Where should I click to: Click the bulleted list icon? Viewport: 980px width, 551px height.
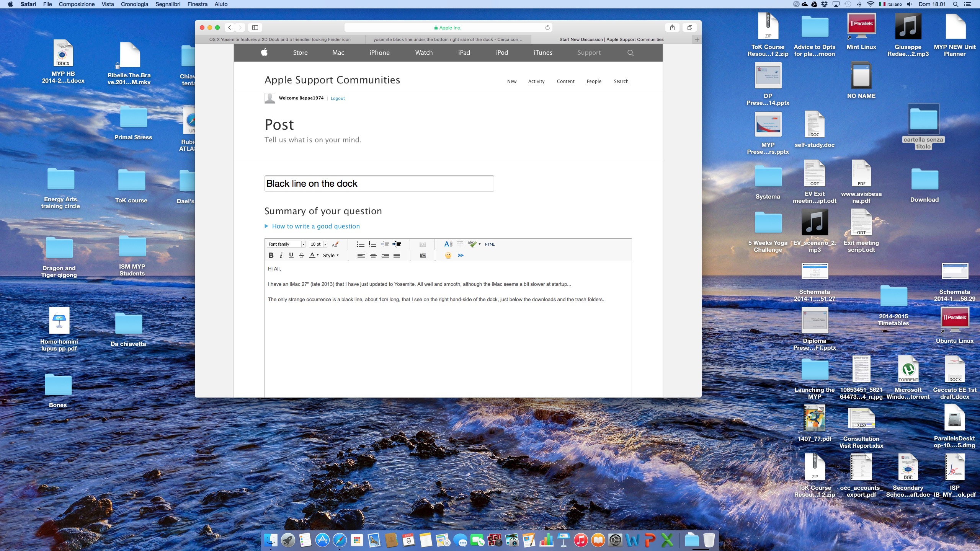[x=361, y=244]
